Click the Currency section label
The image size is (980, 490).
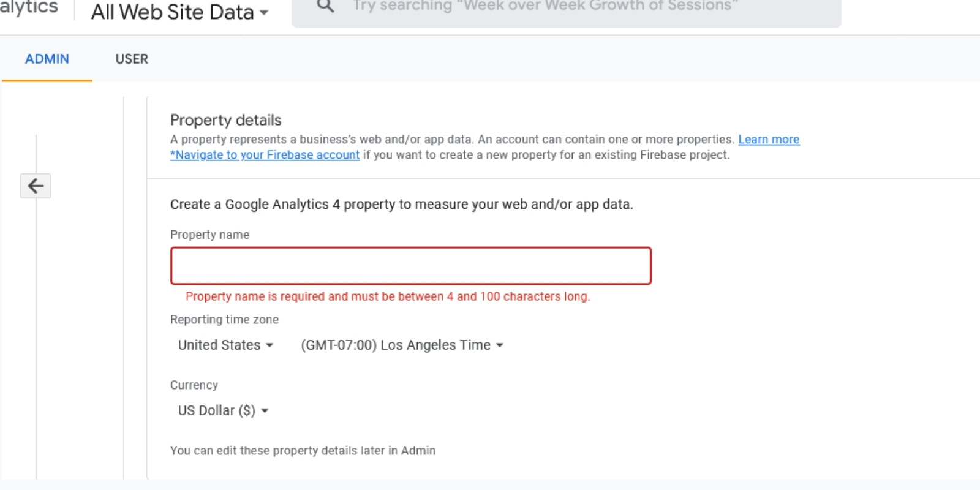[194, 385]
